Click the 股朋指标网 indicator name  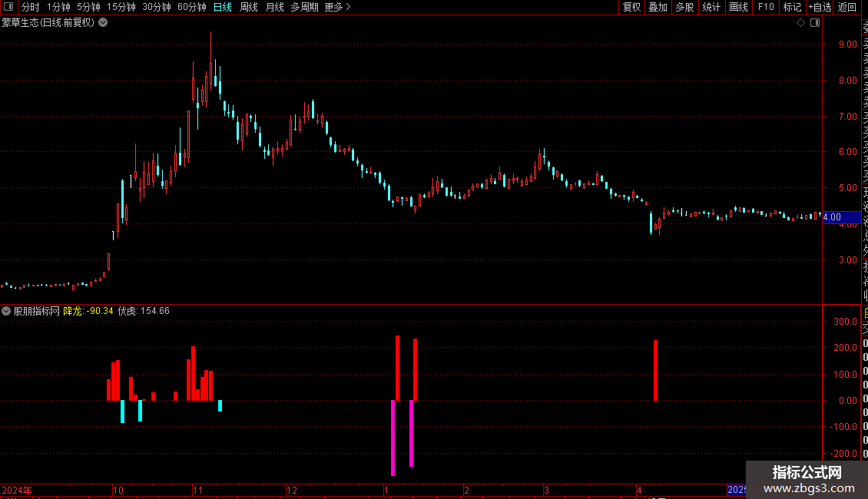37,311
